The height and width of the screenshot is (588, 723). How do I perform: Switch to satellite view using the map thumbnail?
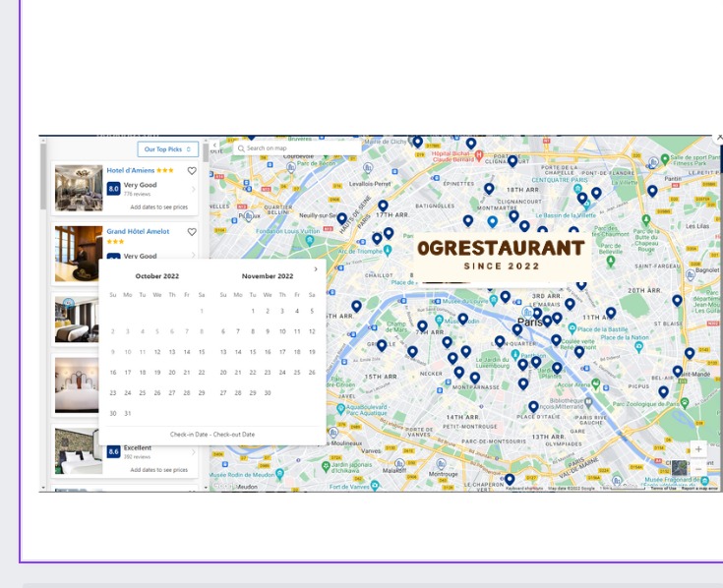(x=679, y=468)
